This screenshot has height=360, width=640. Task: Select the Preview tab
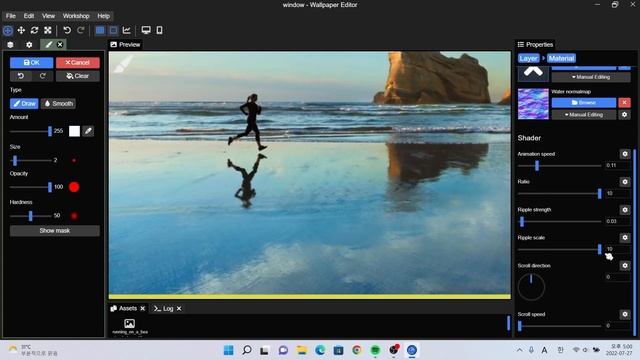click(x=125, y=44)
